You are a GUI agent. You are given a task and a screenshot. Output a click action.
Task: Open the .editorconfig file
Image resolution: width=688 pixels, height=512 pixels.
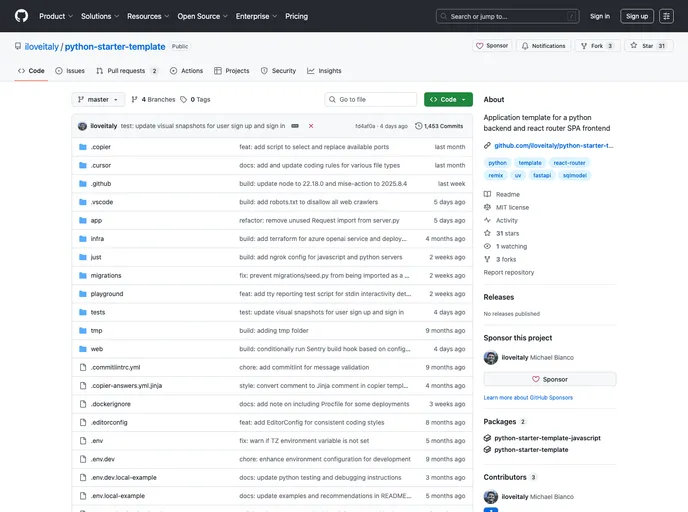pos(109,422)
